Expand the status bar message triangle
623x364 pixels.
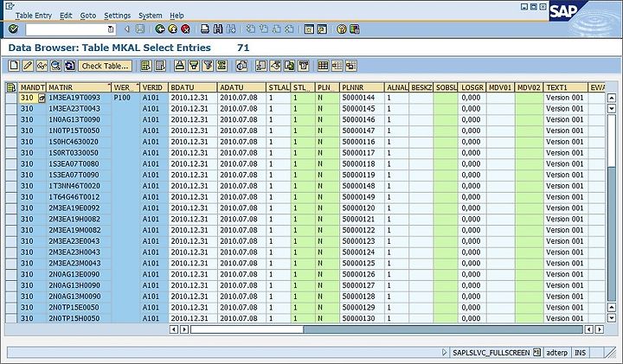coord(445,352)
